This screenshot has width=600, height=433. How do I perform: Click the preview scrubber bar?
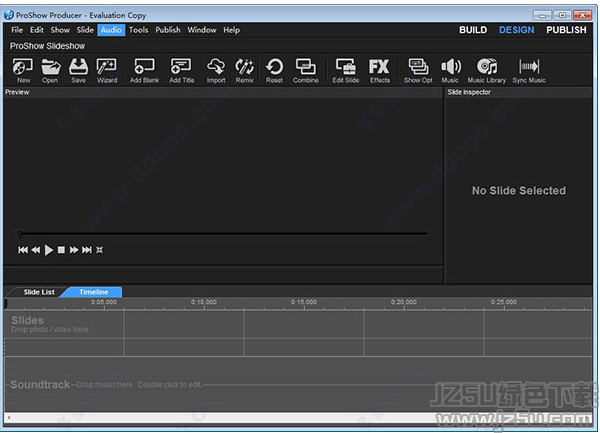pos(222,233)
